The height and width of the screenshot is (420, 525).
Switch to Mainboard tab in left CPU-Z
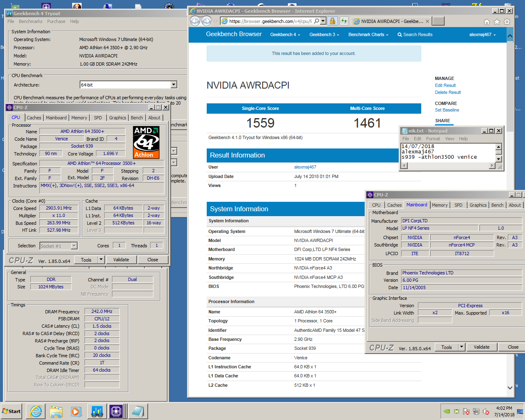tap(56, 118)
